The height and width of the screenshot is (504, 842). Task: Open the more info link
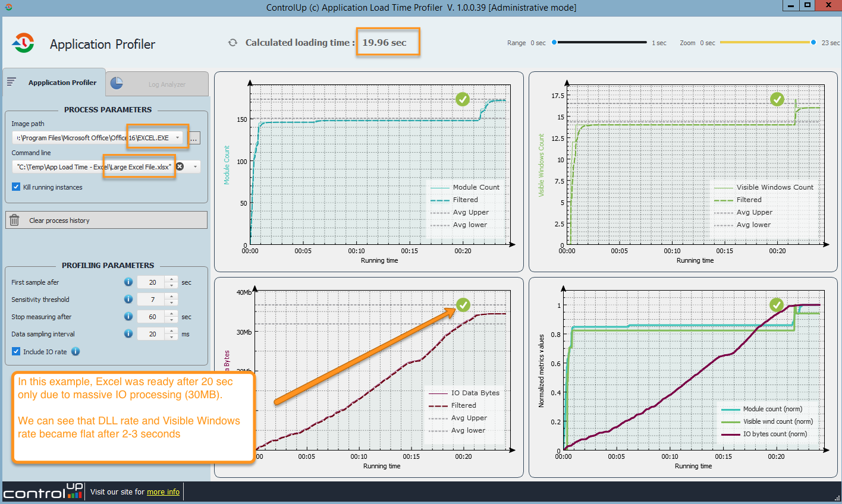pos(163,492)
